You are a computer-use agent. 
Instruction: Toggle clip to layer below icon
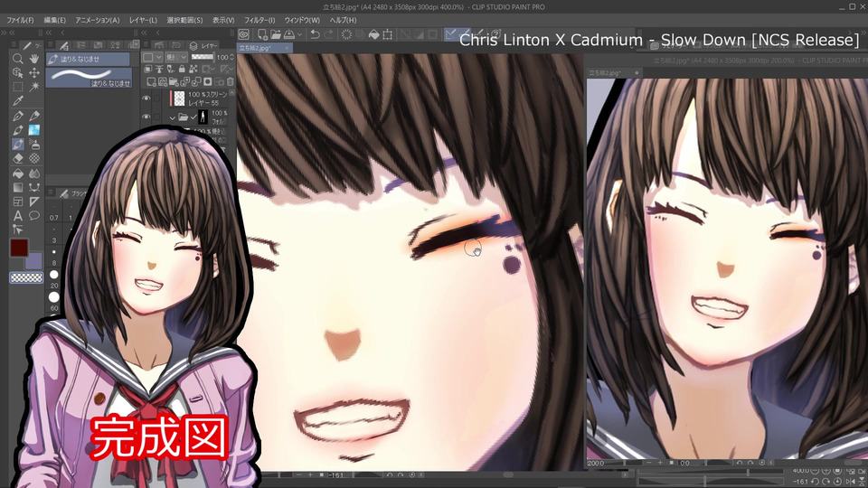148,70
